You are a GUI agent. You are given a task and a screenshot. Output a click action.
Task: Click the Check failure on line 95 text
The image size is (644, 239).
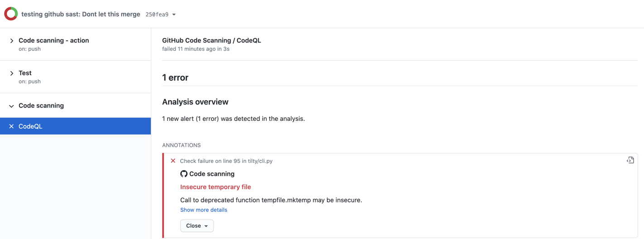[226, 161]
